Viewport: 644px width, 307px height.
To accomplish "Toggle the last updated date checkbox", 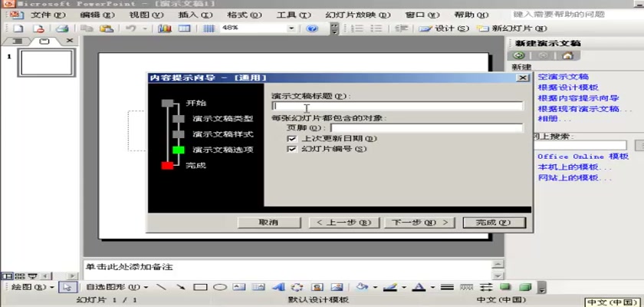I will (292, 138).
